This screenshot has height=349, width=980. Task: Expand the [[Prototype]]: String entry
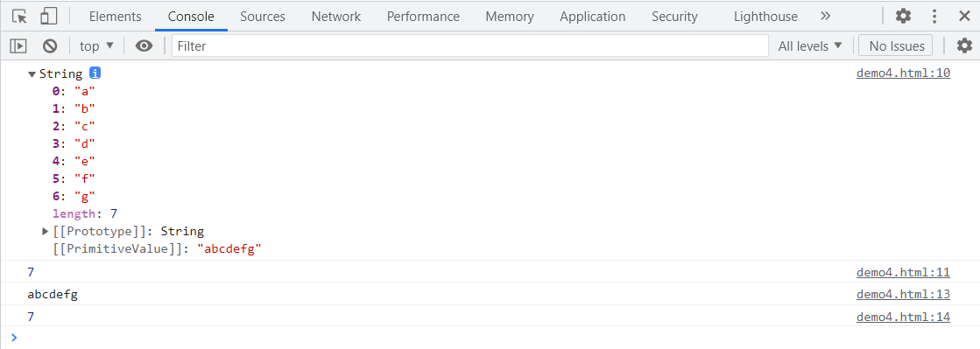click(45, 232)
